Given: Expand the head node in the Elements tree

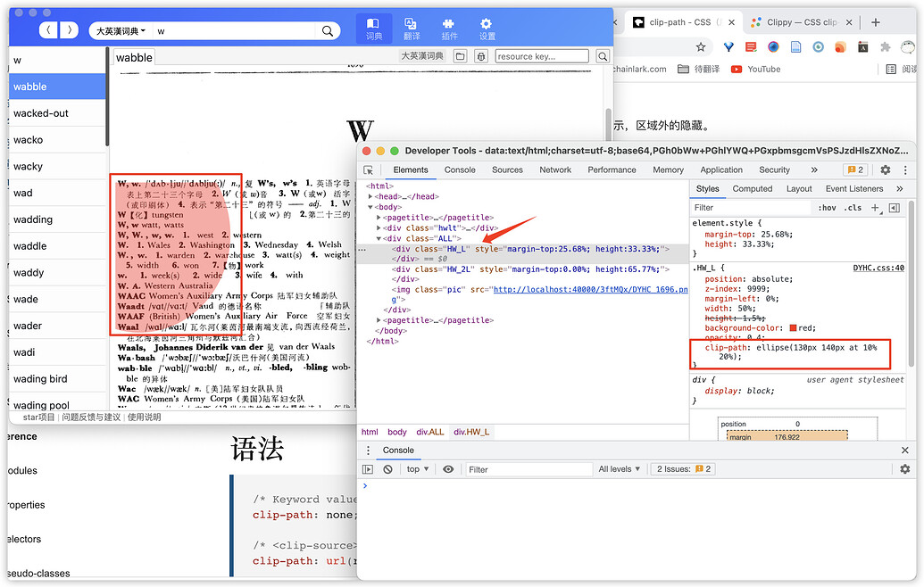Looking at the screenshot, I should [369, 195].
